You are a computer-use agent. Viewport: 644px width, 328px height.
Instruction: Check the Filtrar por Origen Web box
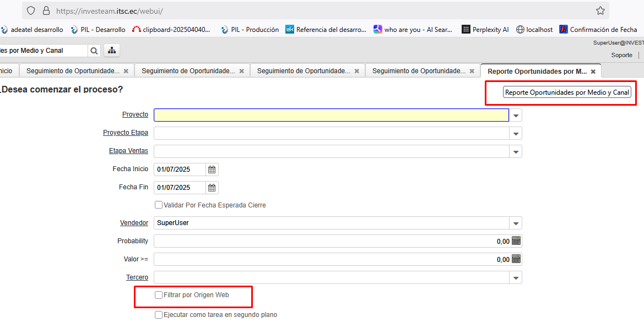pyautogui.click(x=159, y=295)
